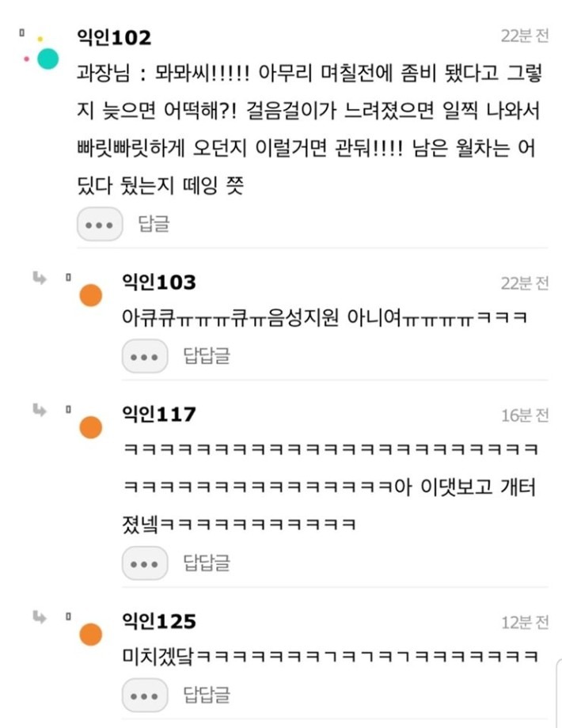Click the 16분 전 timestamp on 익인117's reply
Image resolution: width=562 pixels, height=728 pixels.
pyautogui.click(x=525, y=415)
